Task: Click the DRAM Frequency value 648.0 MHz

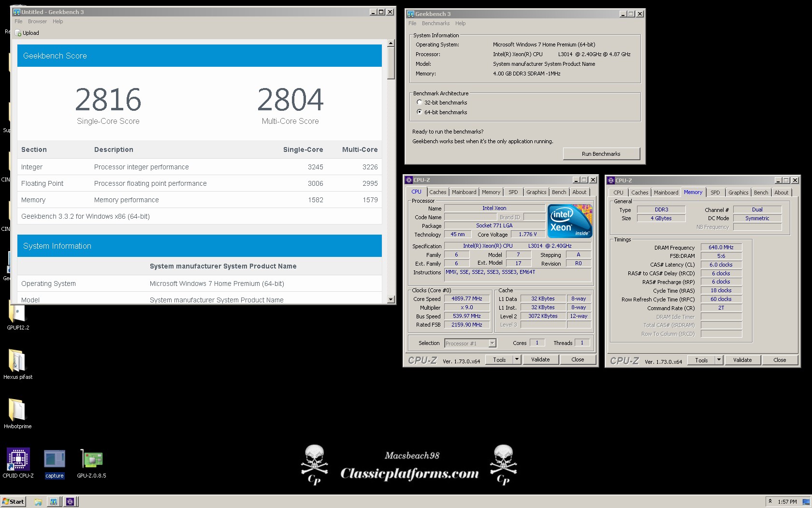Action: click(721, 247)
